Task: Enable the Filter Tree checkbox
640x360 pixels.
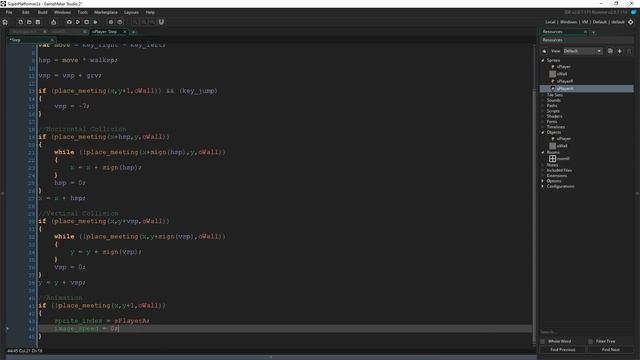Action: (591, 341)
